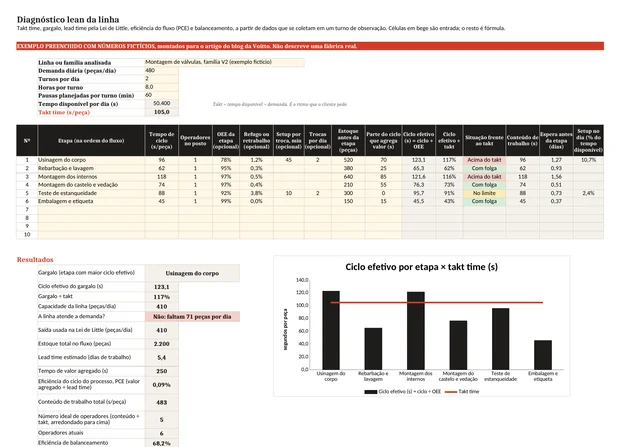Select the label 'Takt time (s/peça)'
This screenshot has width=620, height=447.
coord(64,112)
